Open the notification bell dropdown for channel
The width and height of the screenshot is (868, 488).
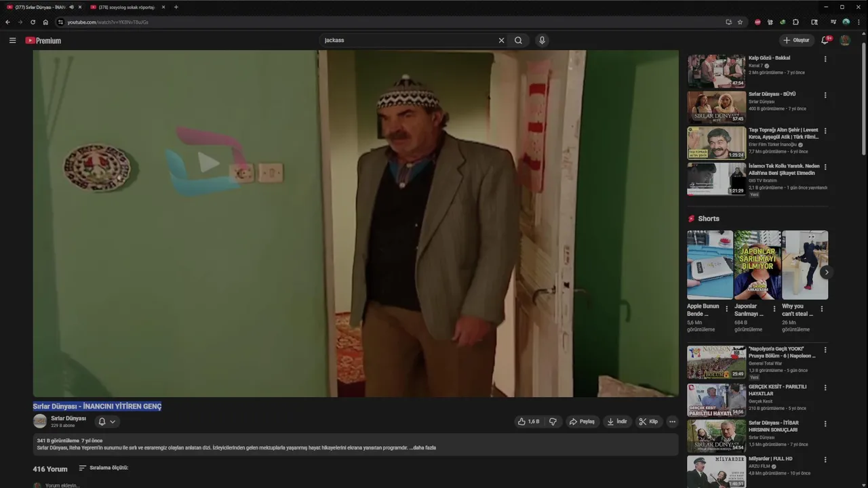(x=107, y=422)
